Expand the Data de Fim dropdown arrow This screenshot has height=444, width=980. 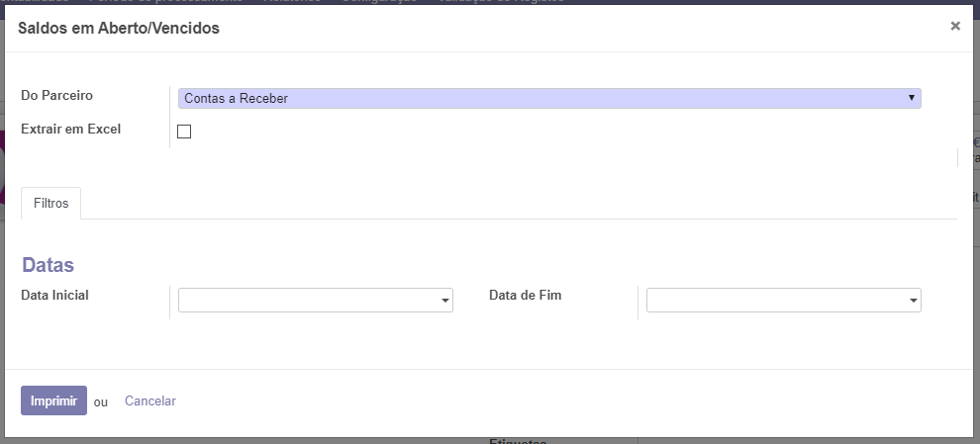click(x=913, y=301)
